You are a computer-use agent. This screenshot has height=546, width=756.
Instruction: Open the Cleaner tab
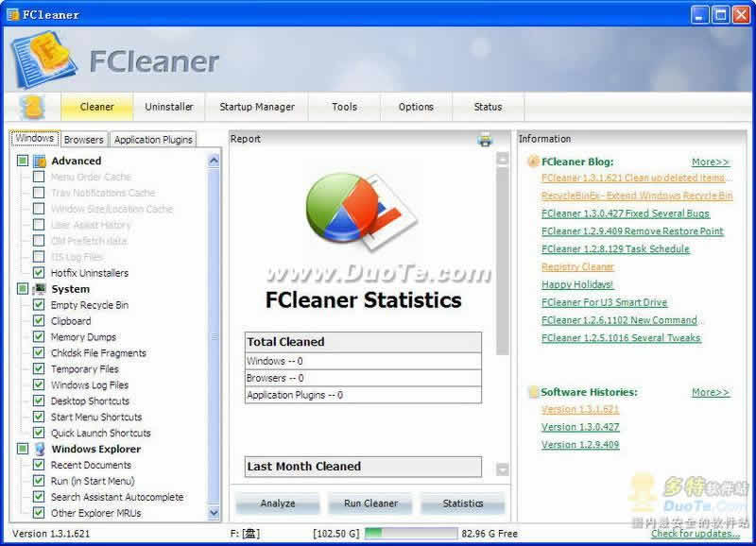click(97, 107)
